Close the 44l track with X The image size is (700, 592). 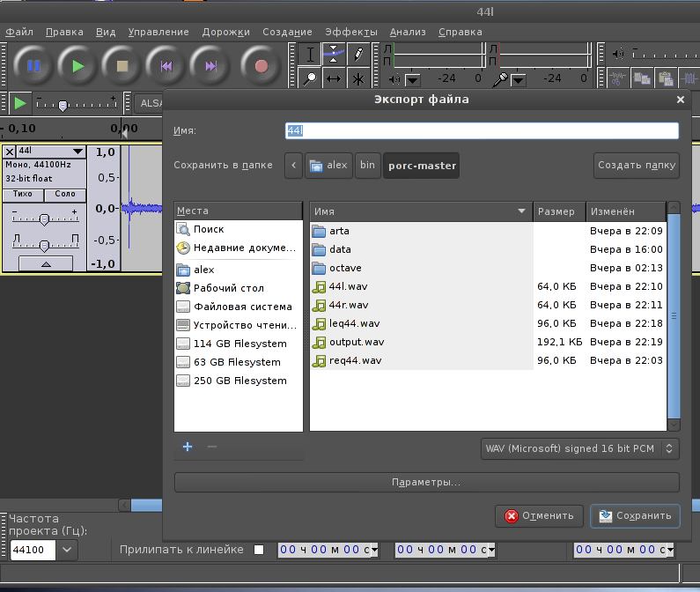point(10,152)
